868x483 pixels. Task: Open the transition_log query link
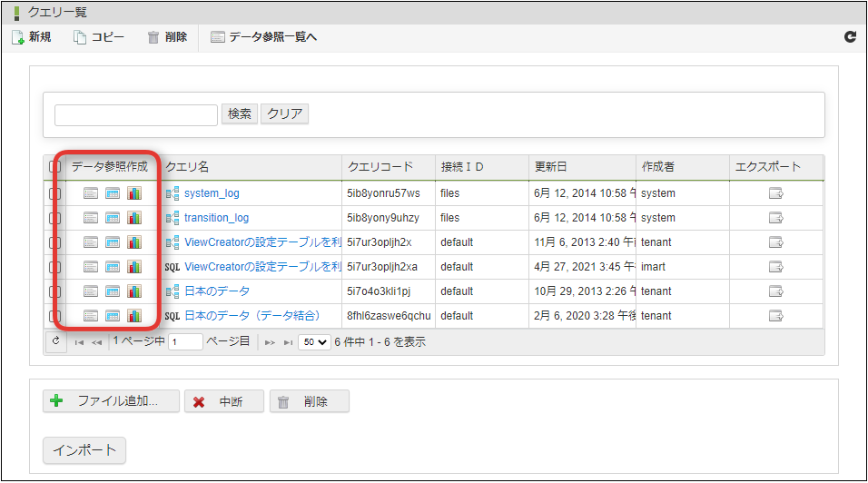216,218
